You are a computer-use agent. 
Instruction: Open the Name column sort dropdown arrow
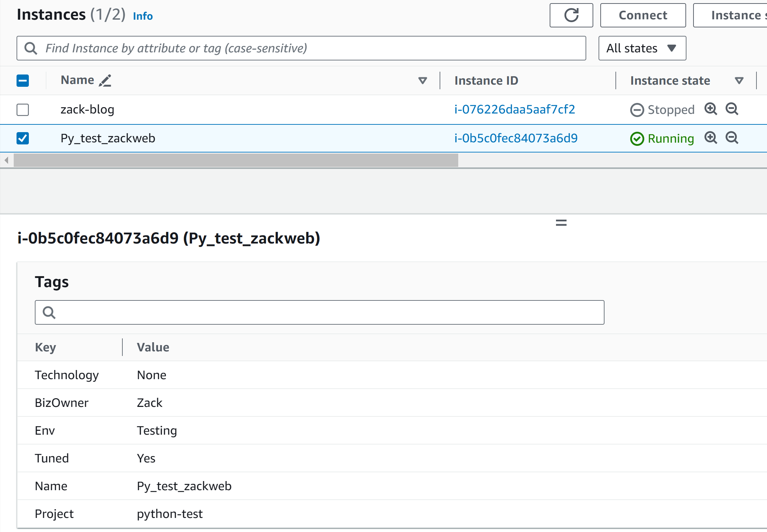[x=423, y=80]
